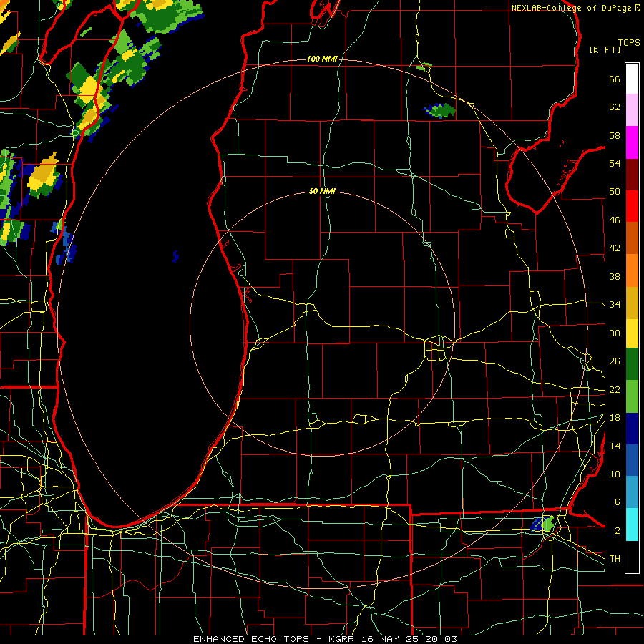The image size is (644, 644).
Task: Click the legend value 66
Action: point(615,79)
